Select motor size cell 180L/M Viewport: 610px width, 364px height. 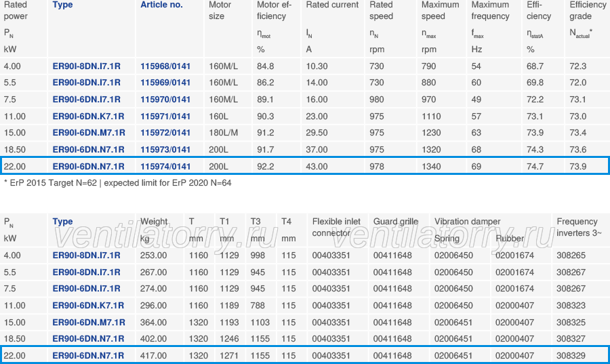tap(223, 133)
